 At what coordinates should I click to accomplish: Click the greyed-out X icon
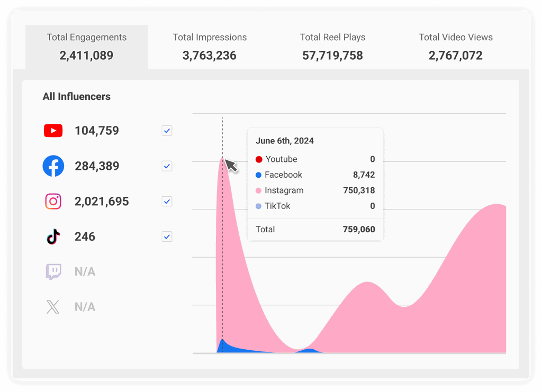[x=53, y=307]
